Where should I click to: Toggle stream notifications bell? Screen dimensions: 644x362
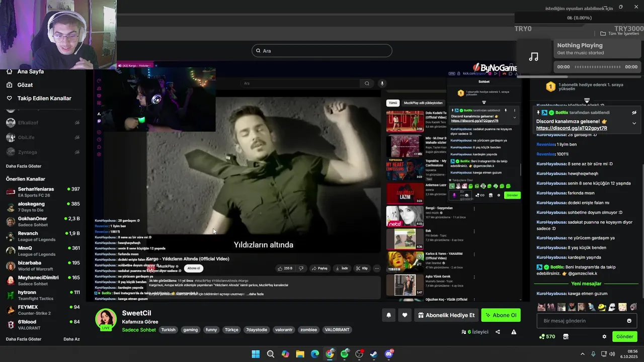(388, 315)
